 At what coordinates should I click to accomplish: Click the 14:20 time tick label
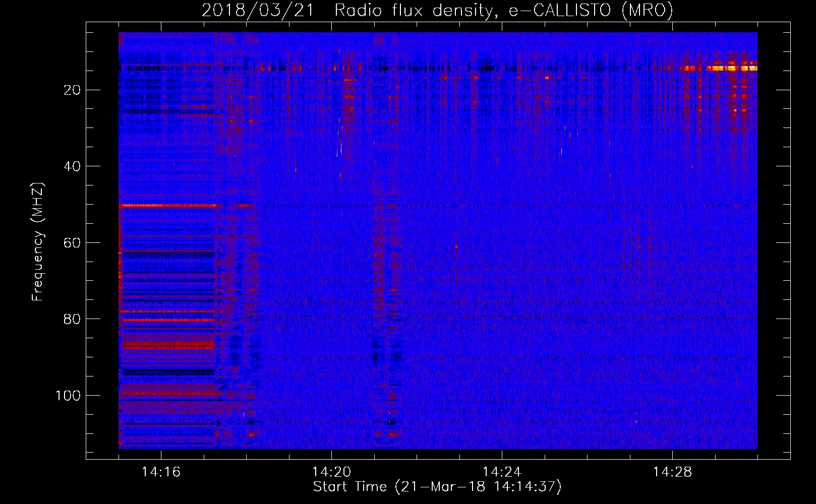click(x=331, y=472)
